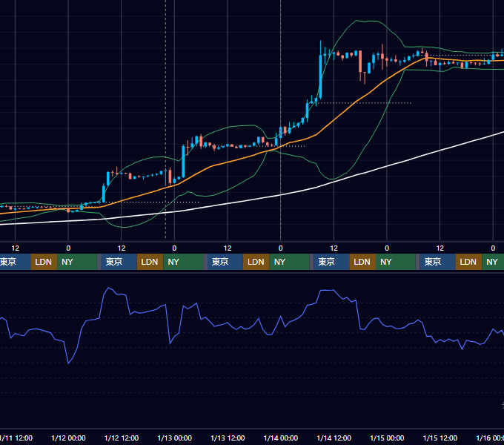Click the 東京 session block covering 1/13 12:00

click(x=225, y=262)
